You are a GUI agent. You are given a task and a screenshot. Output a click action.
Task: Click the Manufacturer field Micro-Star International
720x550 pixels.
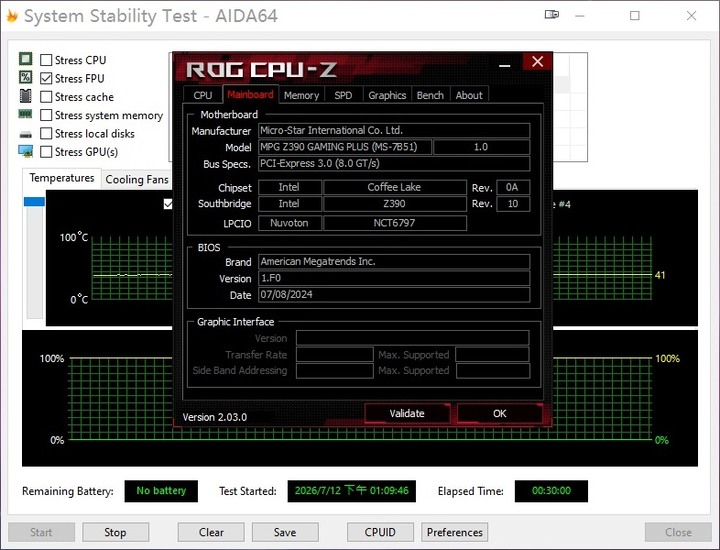coord(394,130)
